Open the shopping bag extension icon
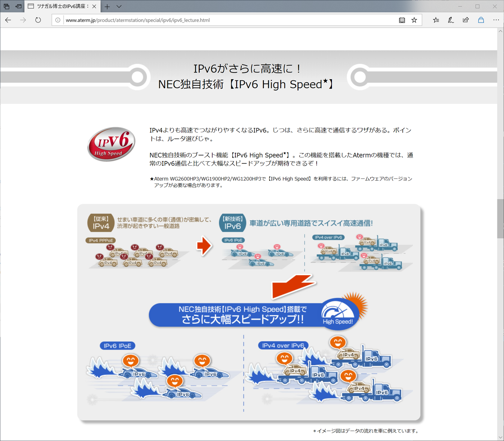Image resolution: width=504 pixels, height=441 pixels. click(481, 20)
